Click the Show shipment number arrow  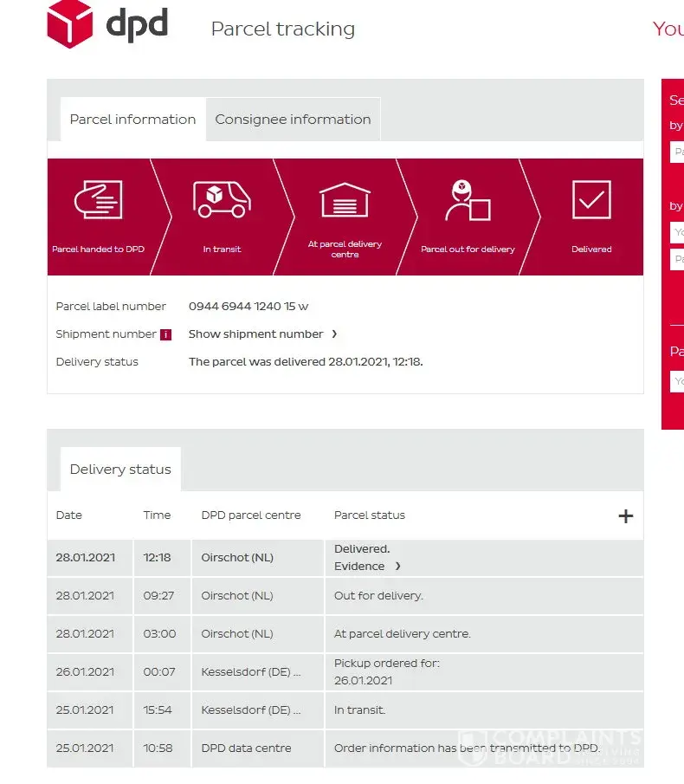tap(334, 334)
